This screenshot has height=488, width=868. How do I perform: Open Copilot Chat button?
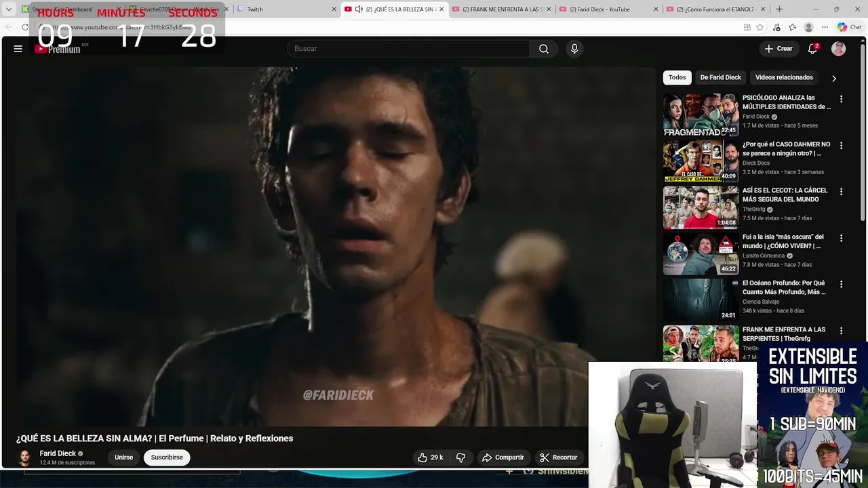coord(850,27)
